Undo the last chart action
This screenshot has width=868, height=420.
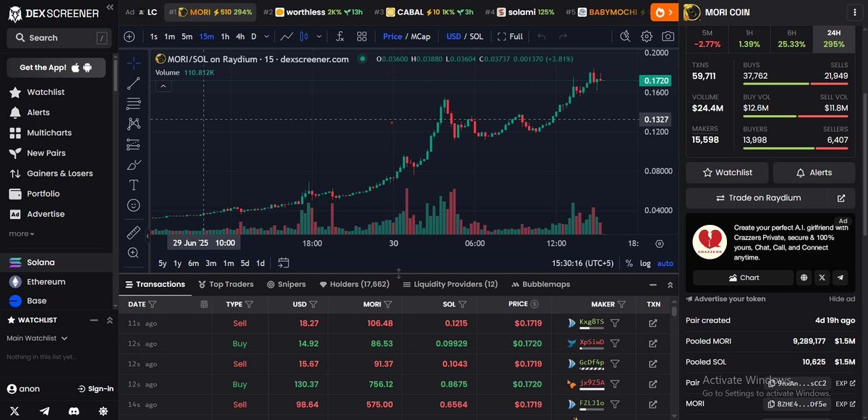tap(542, 36)
